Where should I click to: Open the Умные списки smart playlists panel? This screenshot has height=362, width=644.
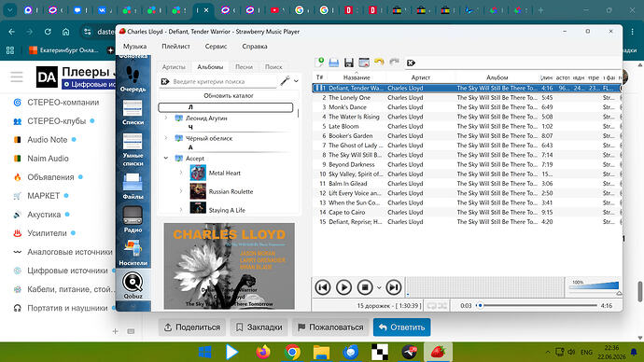pyautogui.click(x=133, y=150)
